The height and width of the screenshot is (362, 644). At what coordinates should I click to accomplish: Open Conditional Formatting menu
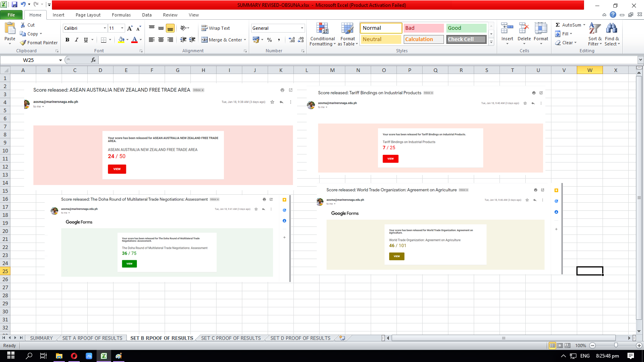pos(322,34)
